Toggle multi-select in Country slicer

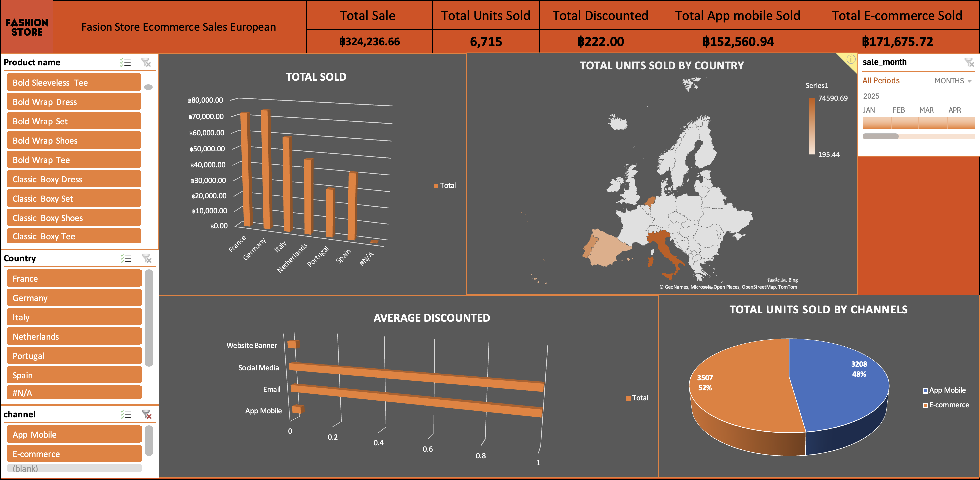(126, 259)
